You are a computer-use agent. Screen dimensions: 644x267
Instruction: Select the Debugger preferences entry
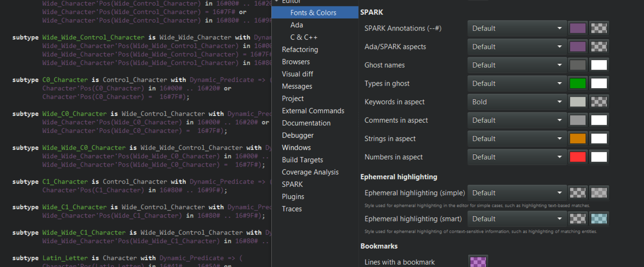pyautogui.click(x=298, y=135)
